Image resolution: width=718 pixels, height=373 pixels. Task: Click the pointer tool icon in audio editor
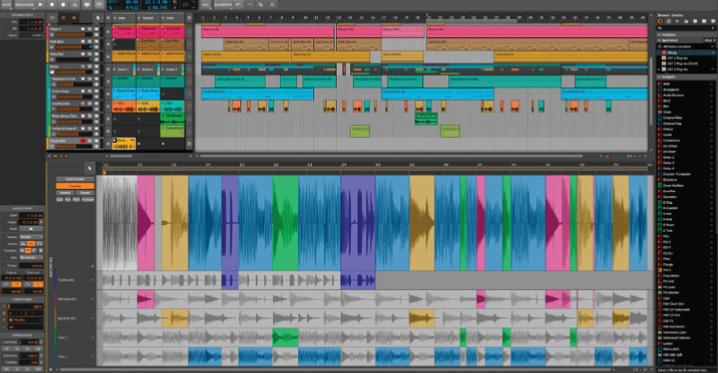89,168
